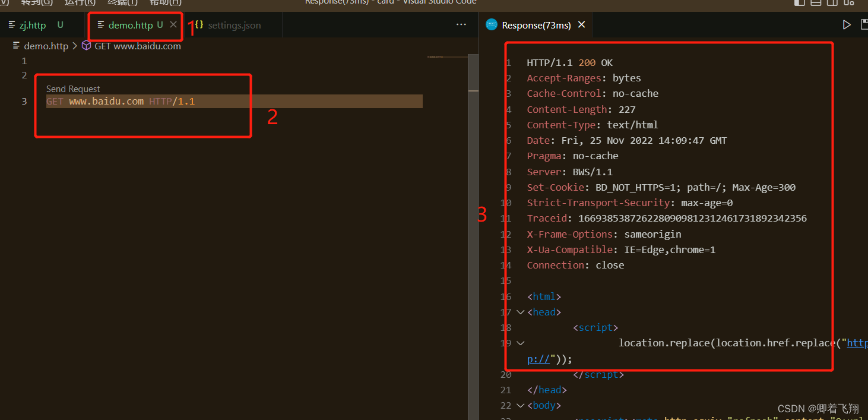The width and height of the screenshot is (868, 420).
Task: Click line number 3 in demo.http gutter
Action: (x=24, y=101)
